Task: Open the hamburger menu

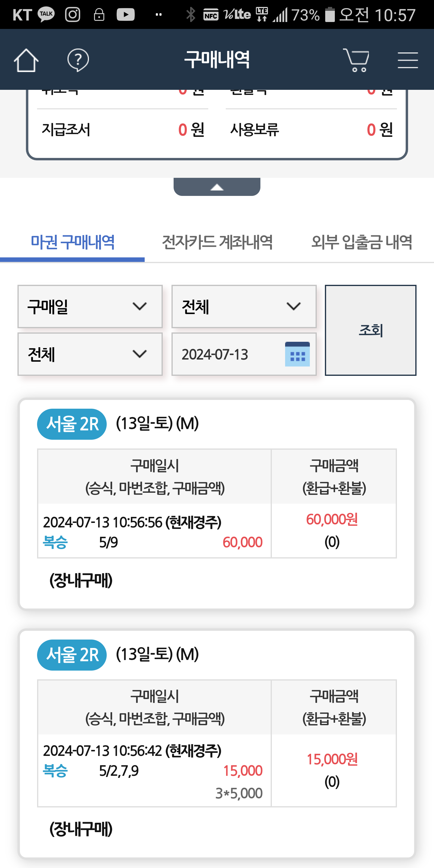Action: click(407, 60)
